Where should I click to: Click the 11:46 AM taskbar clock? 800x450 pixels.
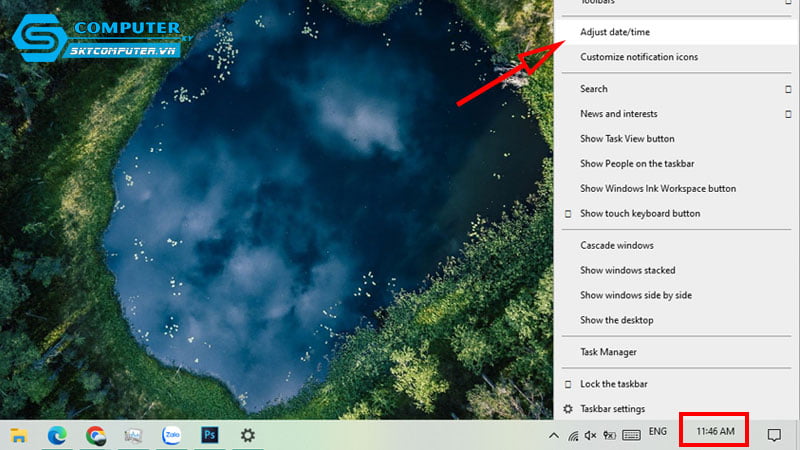[715, 432]
